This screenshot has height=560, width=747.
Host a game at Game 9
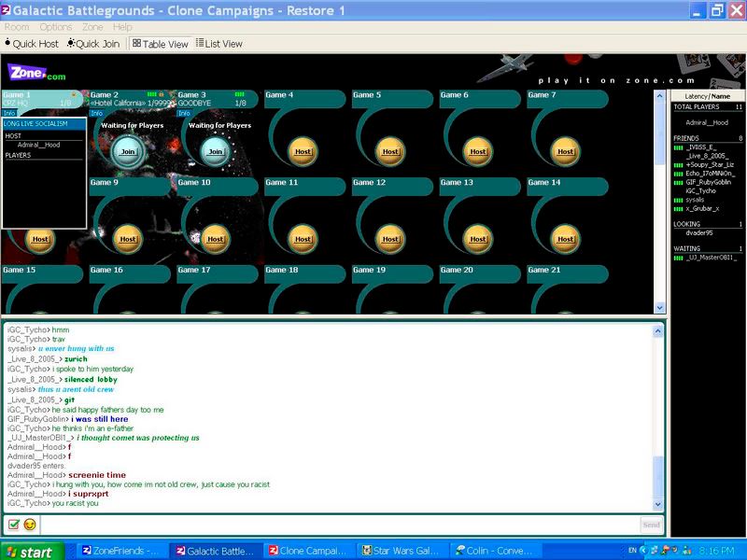click(x=128, y=239)
